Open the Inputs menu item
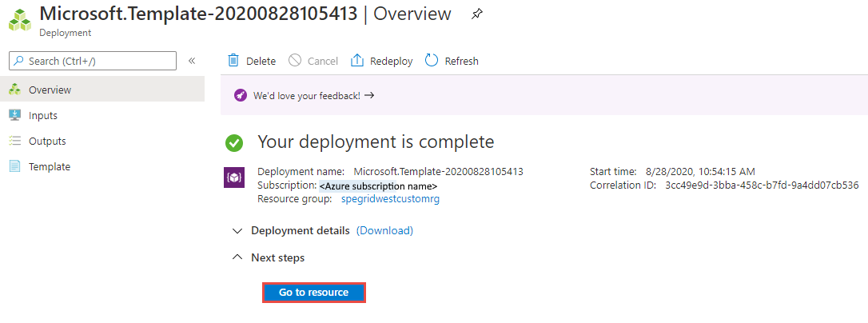Image resolution: width=868 pixels, height=323 pixels. 43,115
